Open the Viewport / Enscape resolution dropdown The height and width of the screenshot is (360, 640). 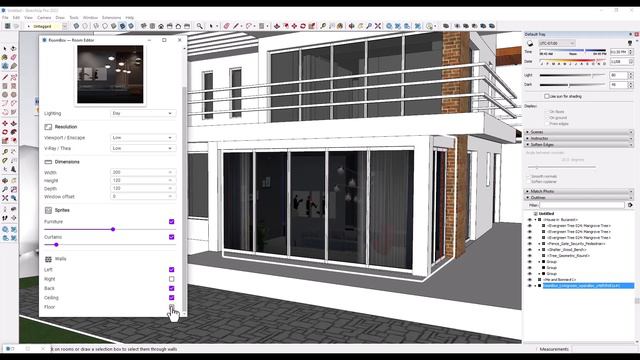click(143, 138)
